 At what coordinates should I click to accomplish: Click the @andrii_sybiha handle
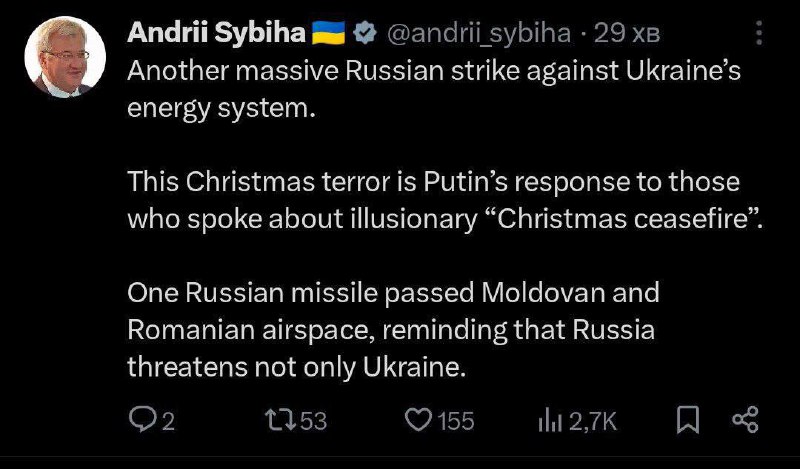click(x=478, y=35)
